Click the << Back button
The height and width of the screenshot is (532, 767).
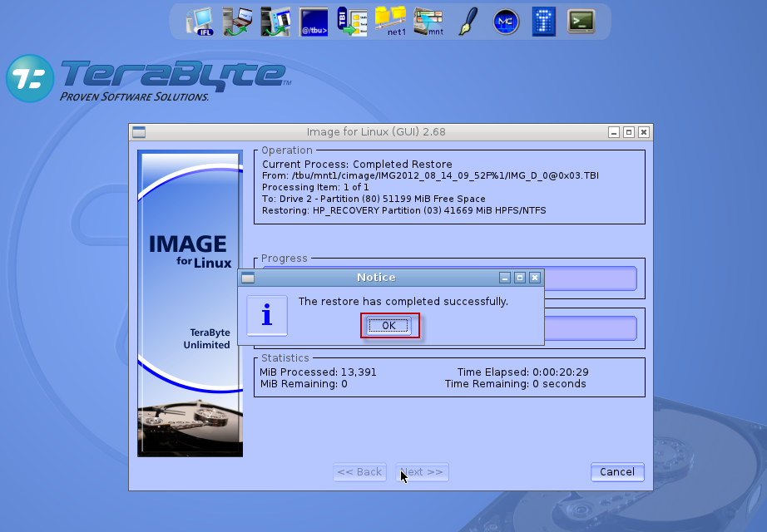(x=359, y=472)
